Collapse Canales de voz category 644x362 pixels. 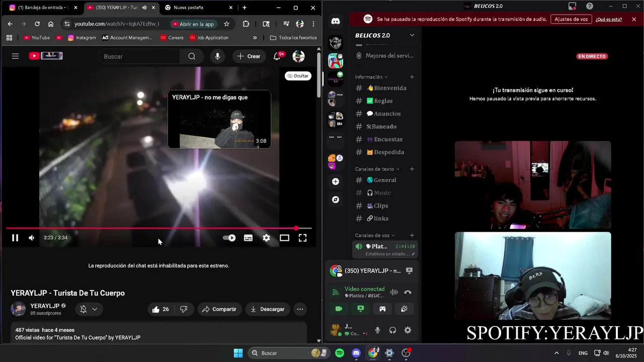[x=375, y=235]
